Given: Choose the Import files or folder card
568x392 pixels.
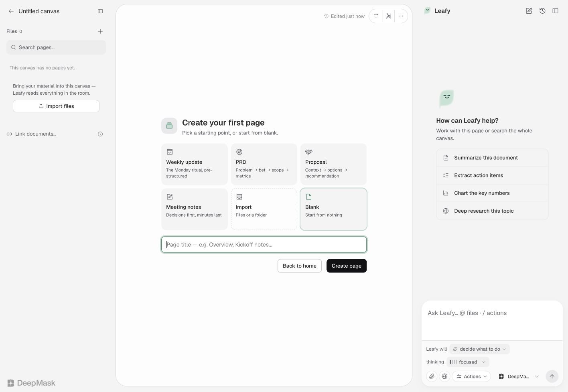Looking at the screenshot, I should click(x=264, y=209).
